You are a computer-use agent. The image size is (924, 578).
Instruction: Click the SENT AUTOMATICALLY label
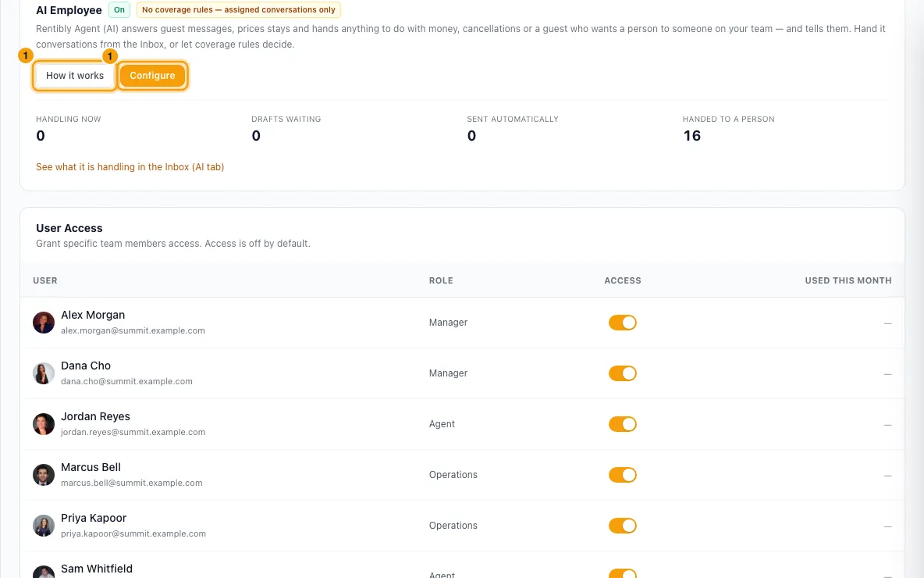tap(513, 120)
